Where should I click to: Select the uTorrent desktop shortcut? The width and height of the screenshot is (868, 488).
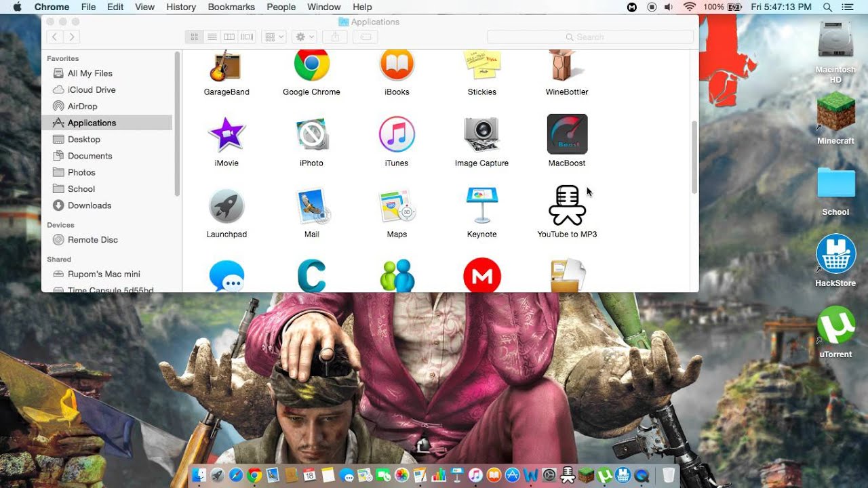pyautogui.click(x=835, y=325)
